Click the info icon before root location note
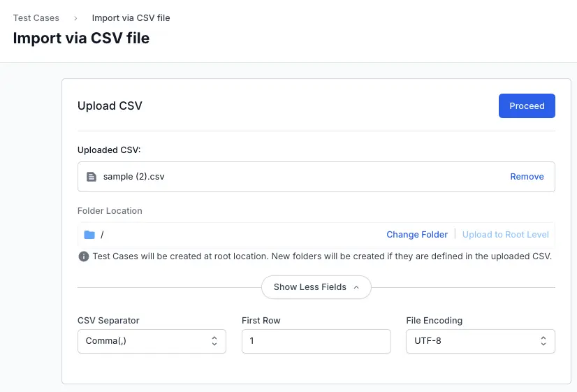This screenshot has width=577, height=392. click(x=84, y=256)
